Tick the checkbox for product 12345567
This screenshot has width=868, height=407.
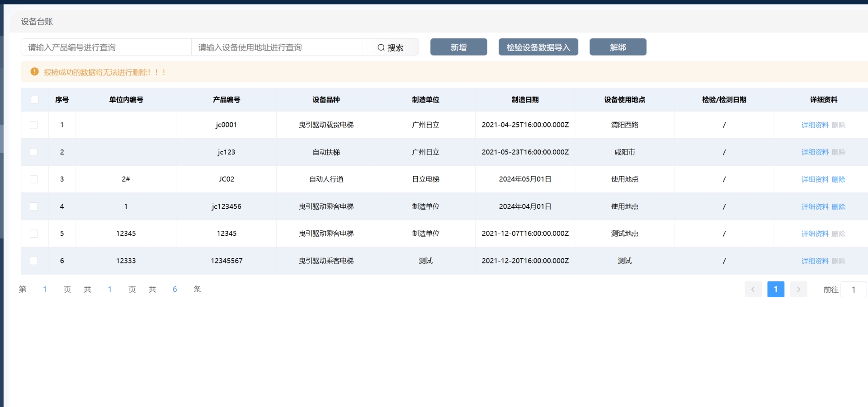34,261
